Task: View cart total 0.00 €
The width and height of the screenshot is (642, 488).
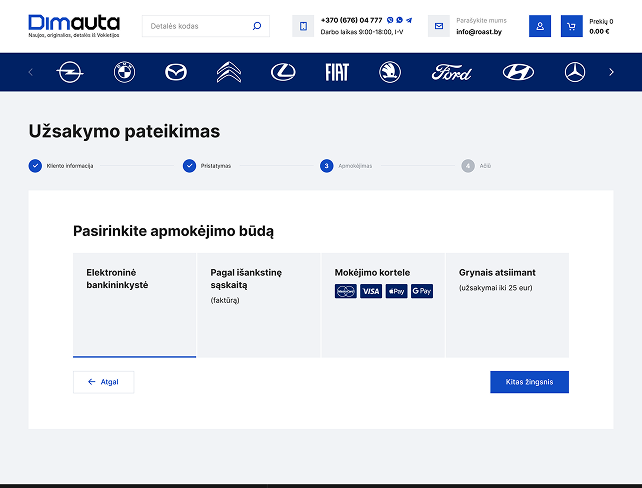Action: click(599, 32)
